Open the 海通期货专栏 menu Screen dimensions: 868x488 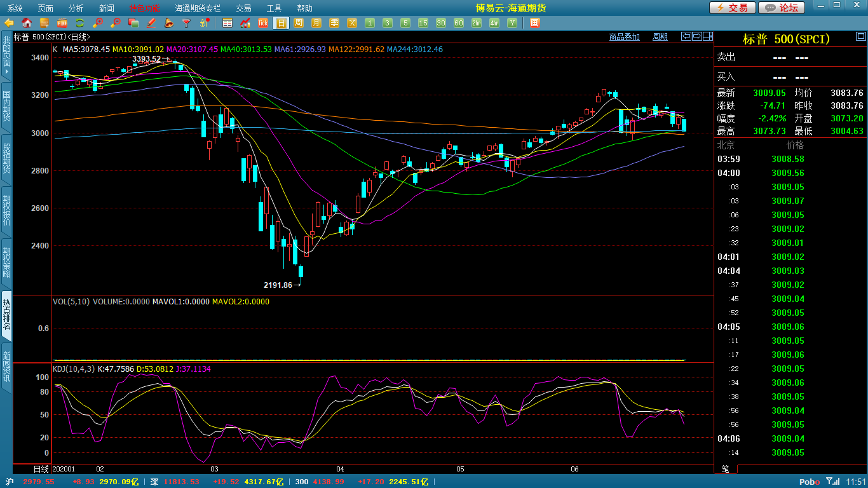point(198,8)
